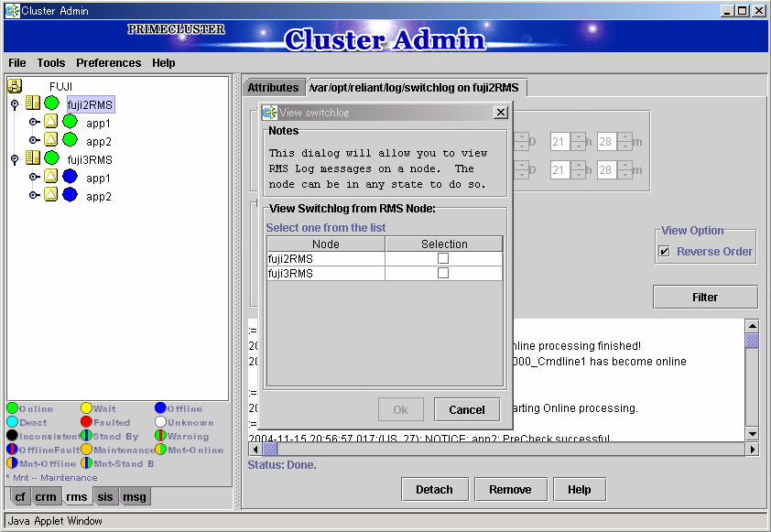Viewport: 771px width, 532px height.
Task: Click the Stand By legend icon
Action: (87, 436)
